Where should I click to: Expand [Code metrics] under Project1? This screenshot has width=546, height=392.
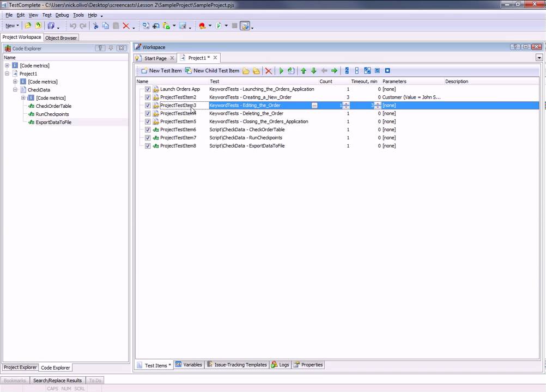(x=15, y=82)
